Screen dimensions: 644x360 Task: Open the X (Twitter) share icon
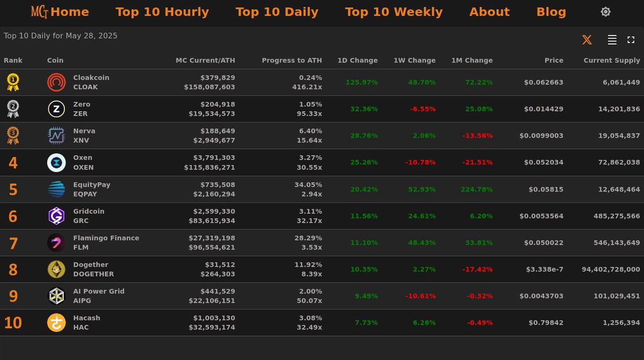587,40
